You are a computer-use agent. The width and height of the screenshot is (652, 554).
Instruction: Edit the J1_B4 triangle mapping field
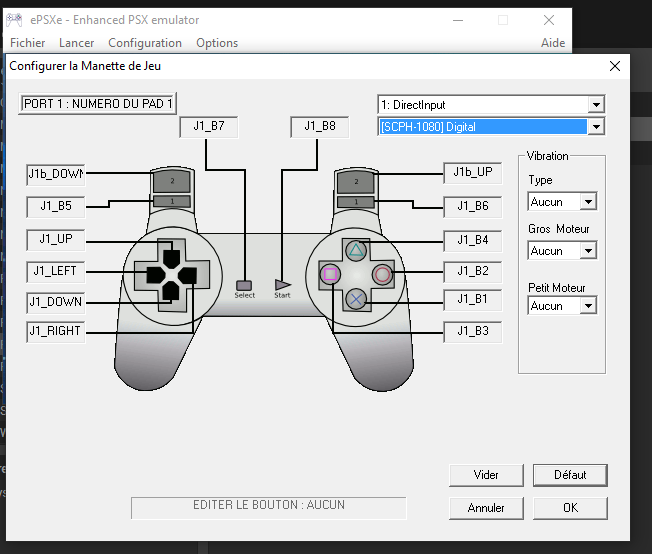[473, 241]
